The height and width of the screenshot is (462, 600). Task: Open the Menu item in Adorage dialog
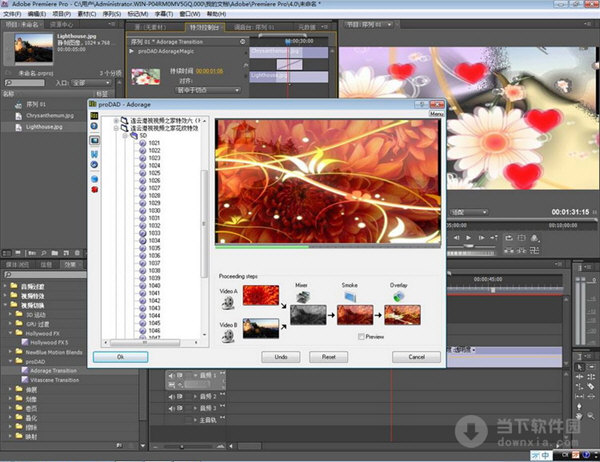click(x=436, y=114)
